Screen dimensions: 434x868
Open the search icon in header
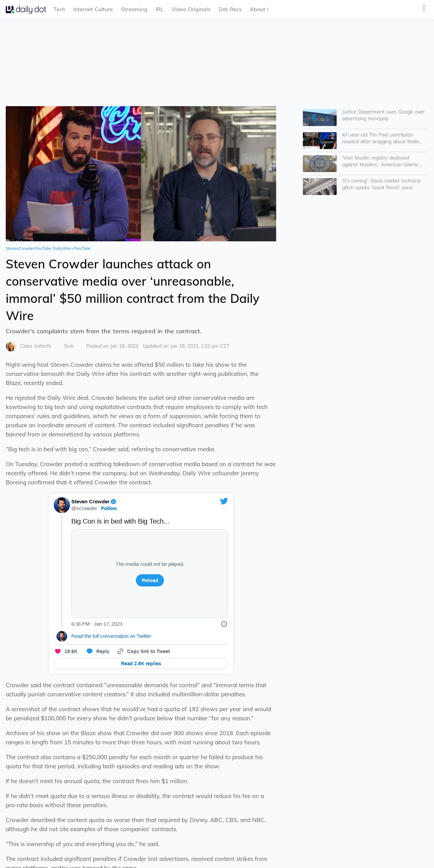424,8
